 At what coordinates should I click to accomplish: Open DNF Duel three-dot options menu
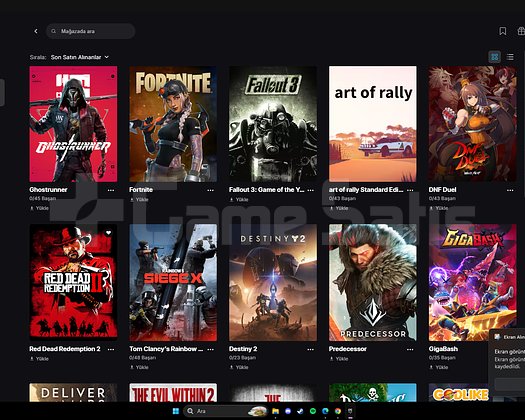coord(510,190)
